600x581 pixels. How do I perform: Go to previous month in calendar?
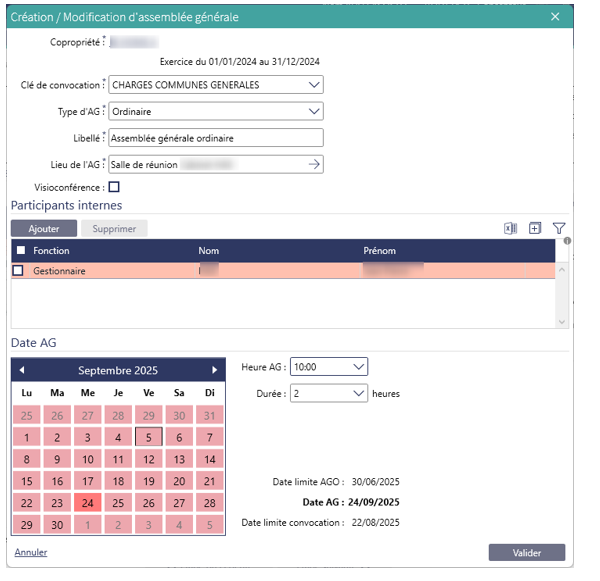click(22, 370)
